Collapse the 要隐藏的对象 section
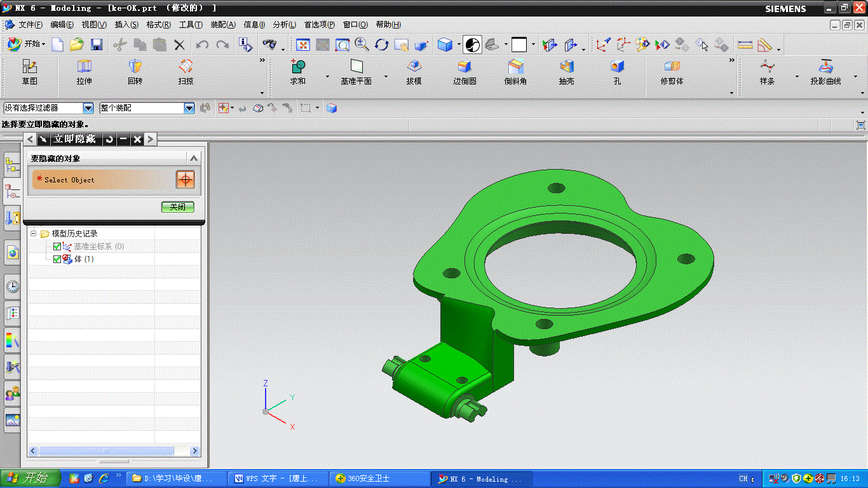The width and height of the screenshot is (868, 488). [x=194, y=158]
